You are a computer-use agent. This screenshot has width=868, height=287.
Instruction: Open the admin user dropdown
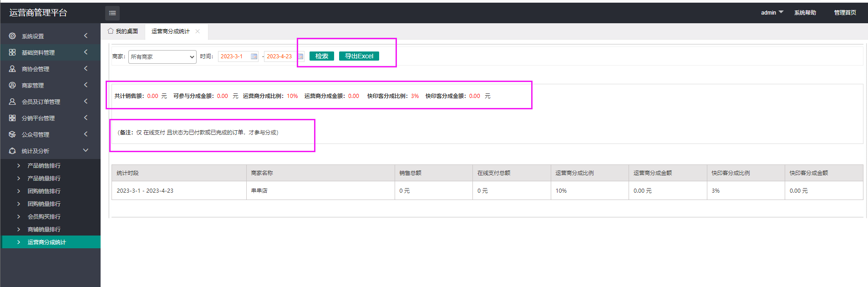[772, 12]
